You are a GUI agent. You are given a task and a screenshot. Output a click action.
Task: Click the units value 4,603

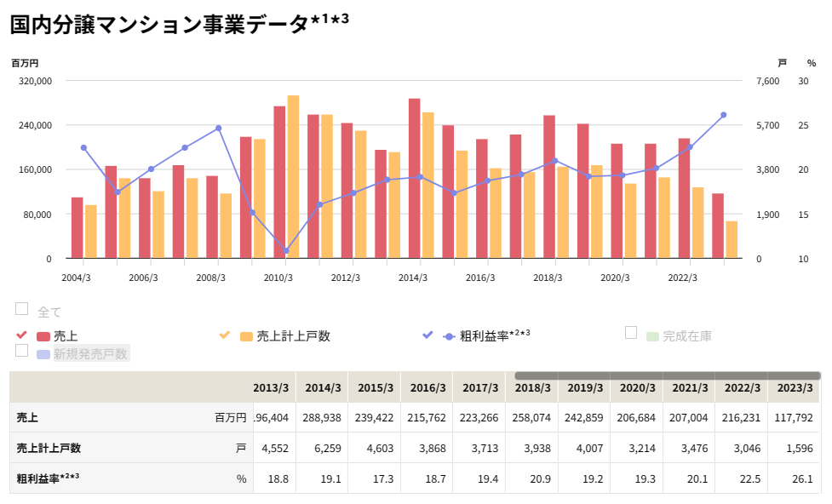[x=380, y=449]
